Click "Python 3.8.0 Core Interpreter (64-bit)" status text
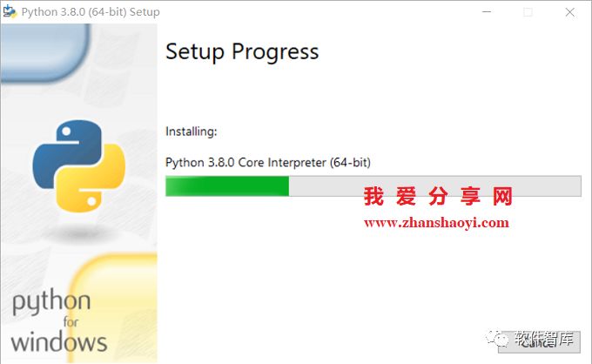This screenshot has height=364, width=592. click(268, 162)
